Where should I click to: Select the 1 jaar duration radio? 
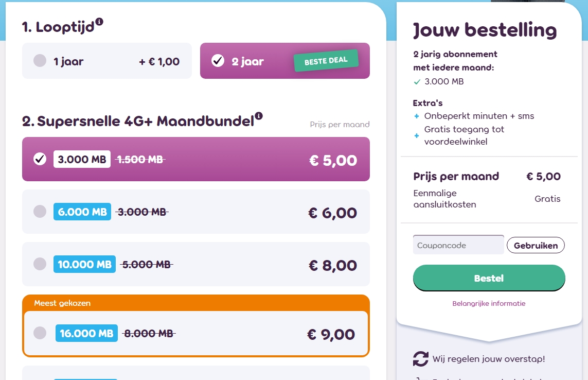(x=40, y=60)
